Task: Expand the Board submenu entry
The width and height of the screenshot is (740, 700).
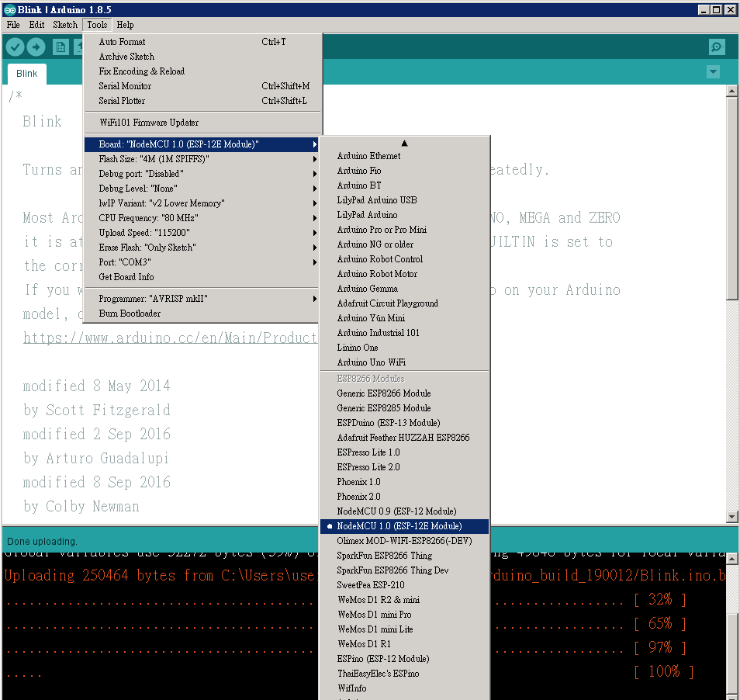Action: point(202,144)
